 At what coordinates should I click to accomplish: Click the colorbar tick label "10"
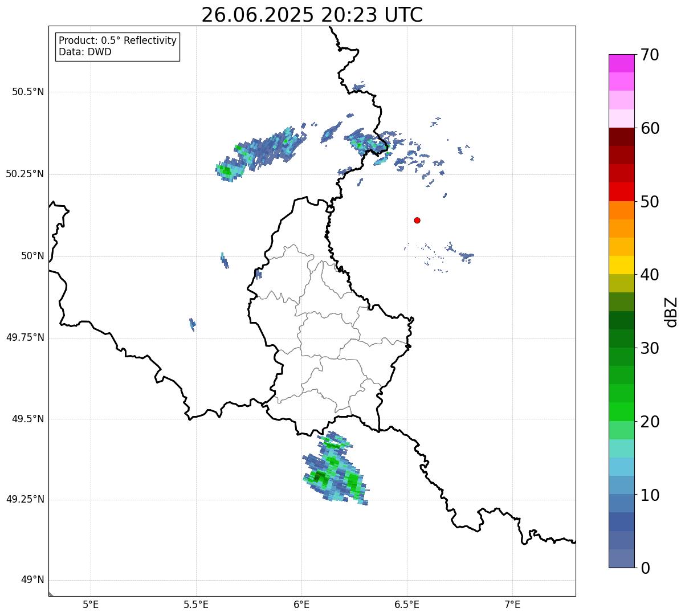click(x=650, y=495)
